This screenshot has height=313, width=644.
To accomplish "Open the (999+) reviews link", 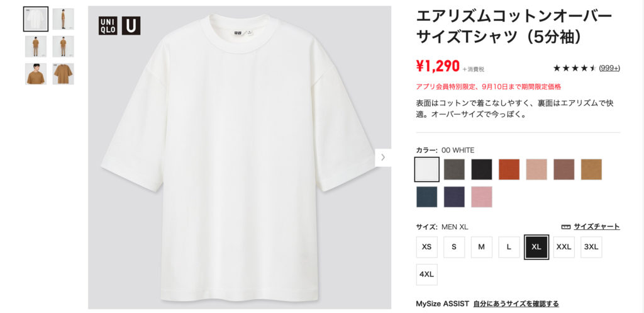I will (x=609, y=68).
